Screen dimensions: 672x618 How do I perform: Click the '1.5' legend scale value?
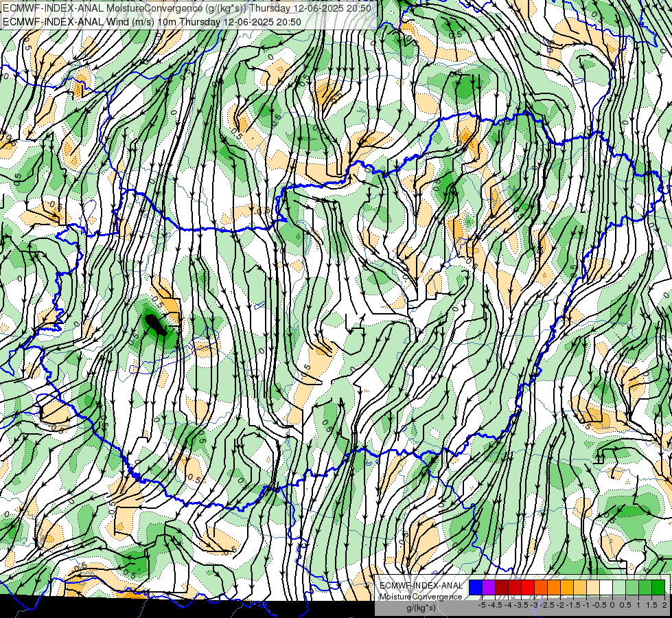click(x=651, y=605)
